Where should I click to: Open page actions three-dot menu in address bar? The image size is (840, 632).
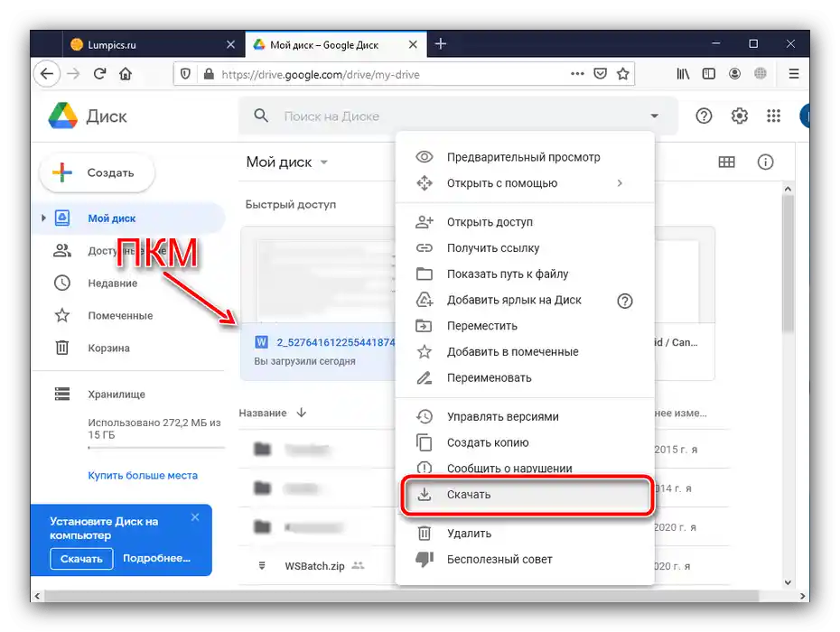coord(577,74)
